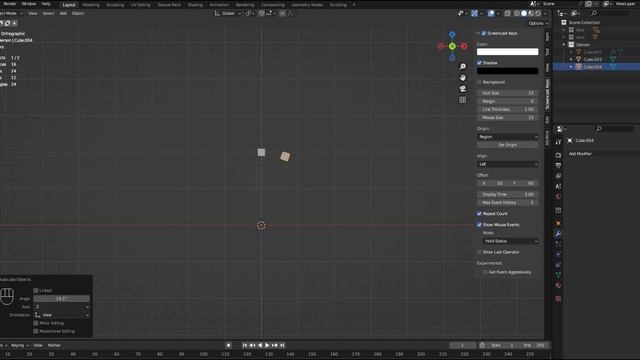Enable Proportional Editing in operator panel
The image size is (640, 360).
point(36,331)
